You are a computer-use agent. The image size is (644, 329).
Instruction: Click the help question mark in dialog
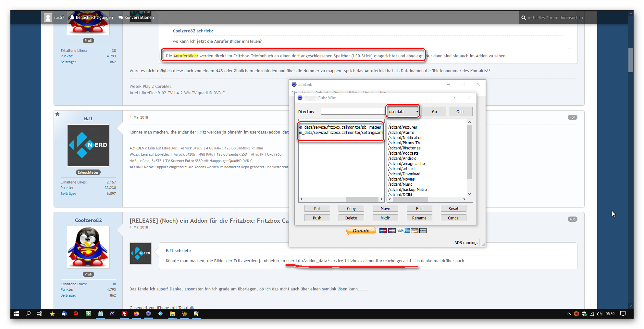pyautogui.click(x=454, y=98)
